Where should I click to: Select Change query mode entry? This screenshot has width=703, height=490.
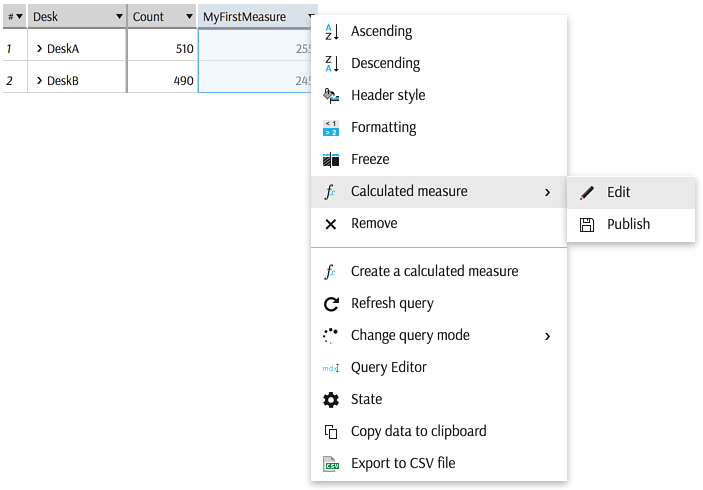coord(439,335)
